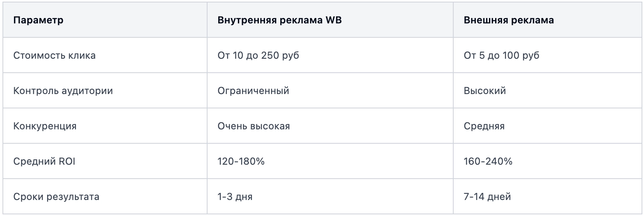Click the 'Очень высокая' cell
This screenshot has width=644, height=216.
tap(254, 126)
